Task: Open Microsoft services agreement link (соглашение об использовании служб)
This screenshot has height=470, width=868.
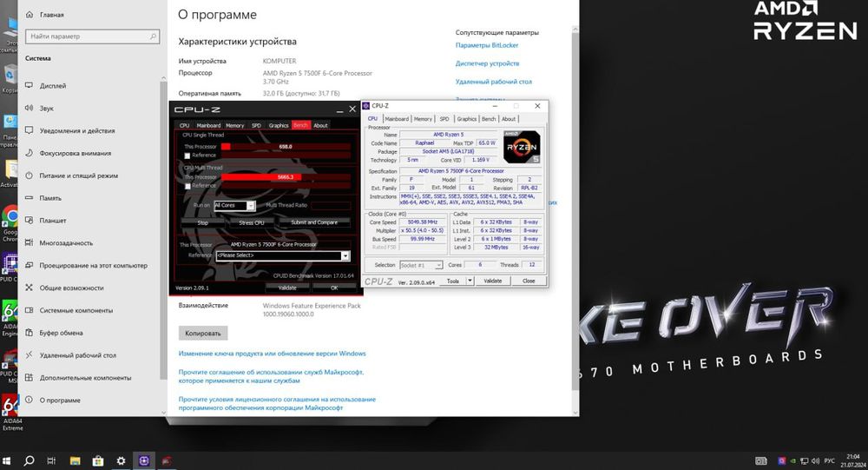Action: click(x=271, y=376)
